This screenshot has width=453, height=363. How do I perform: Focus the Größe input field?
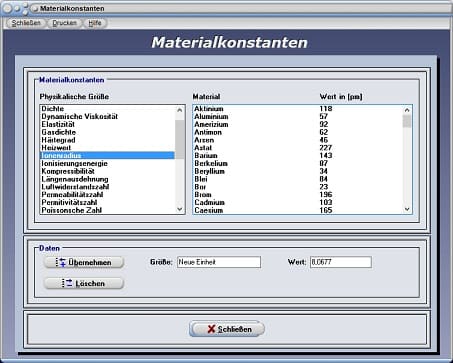pos(219,262)
